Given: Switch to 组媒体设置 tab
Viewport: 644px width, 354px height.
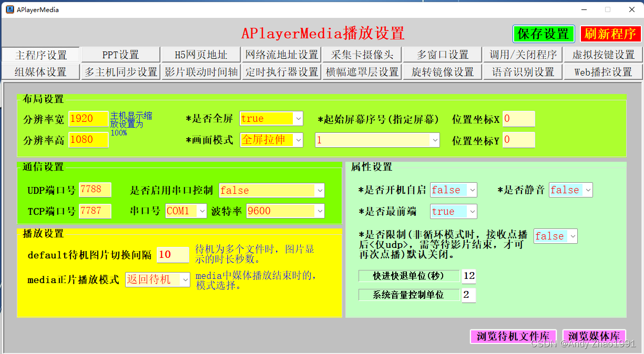Looking at the screenshot, I should 41,72.
